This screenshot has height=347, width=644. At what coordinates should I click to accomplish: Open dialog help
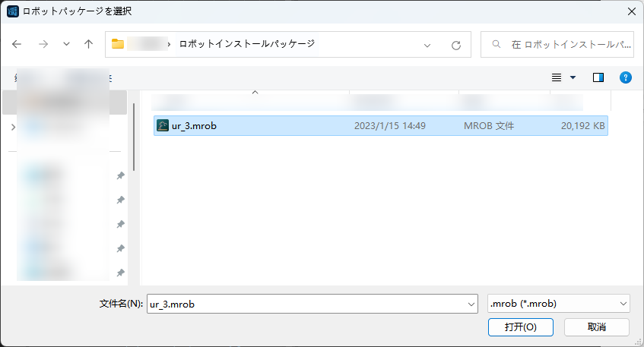(625, 77)
